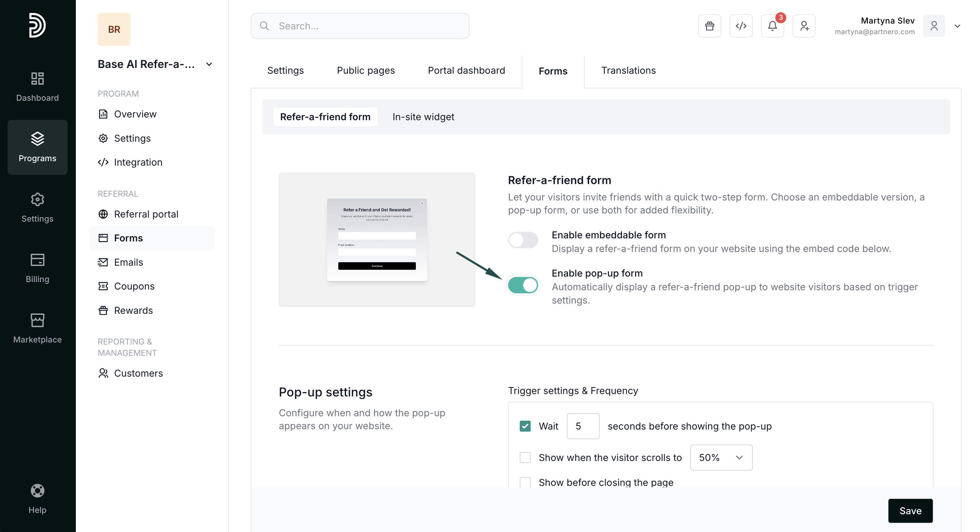Click the gift rewards icon in header
This screenshot has height=532, width=980.
[709, 26]
